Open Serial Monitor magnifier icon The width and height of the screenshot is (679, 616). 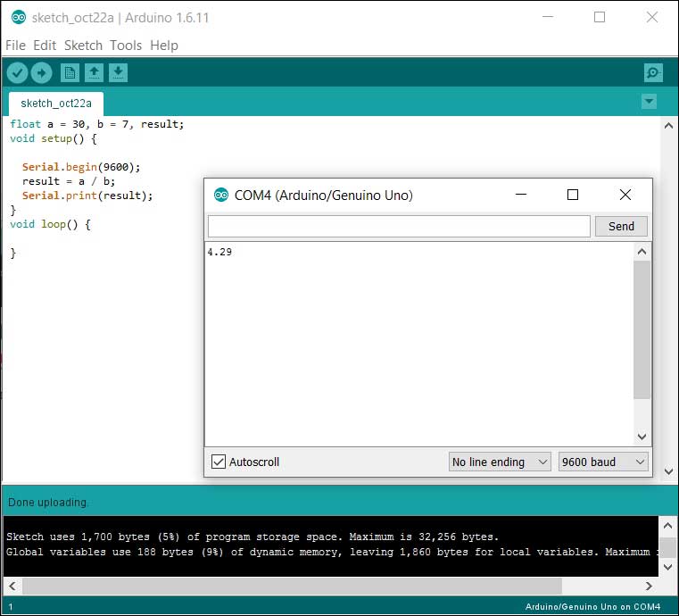(x=653, y=73)
